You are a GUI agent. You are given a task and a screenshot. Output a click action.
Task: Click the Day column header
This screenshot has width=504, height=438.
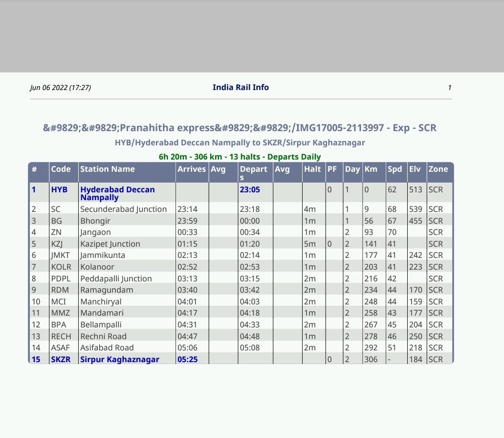tap(352, 169)
